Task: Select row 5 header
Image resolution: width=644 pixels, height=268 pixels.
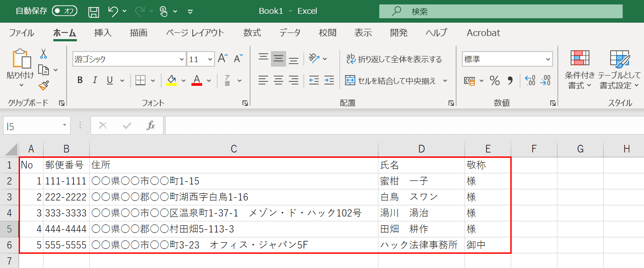Action: click(9, 229)
